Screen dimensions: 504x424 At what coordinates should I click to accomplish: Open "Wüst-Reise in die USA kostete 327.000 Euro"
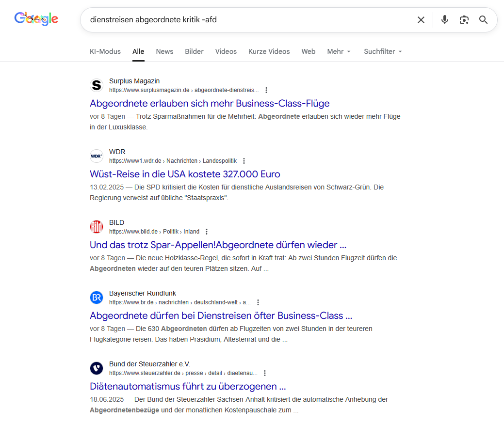pos(185,174)
